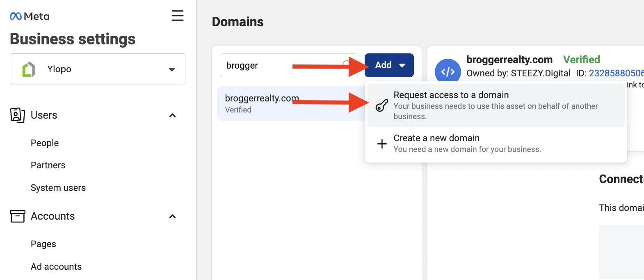The height and width of the screenshot is (280, 644).
Task: Click the key icon for Request access
Action: point(382,106)
